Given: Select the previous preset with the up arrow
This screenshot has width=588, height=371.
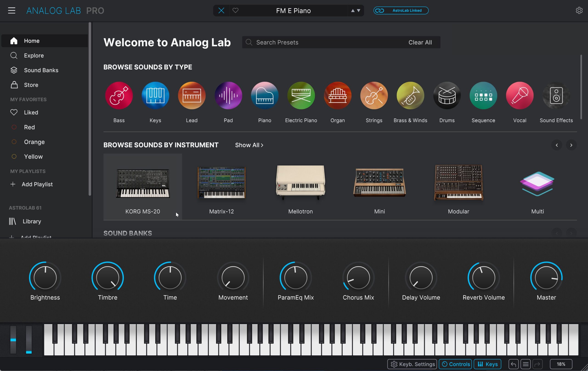Looking at the screenshot, I should coord(353,11).
